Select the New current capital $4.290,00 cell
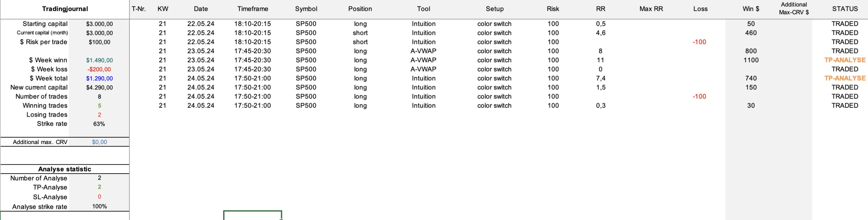 99,87
